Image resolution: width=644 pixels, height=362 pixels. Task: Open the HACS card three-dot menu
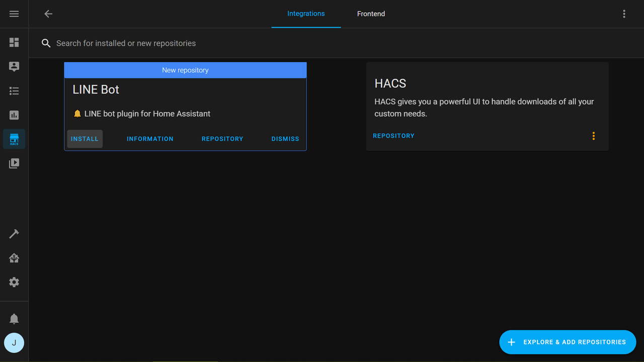point(594,136)
